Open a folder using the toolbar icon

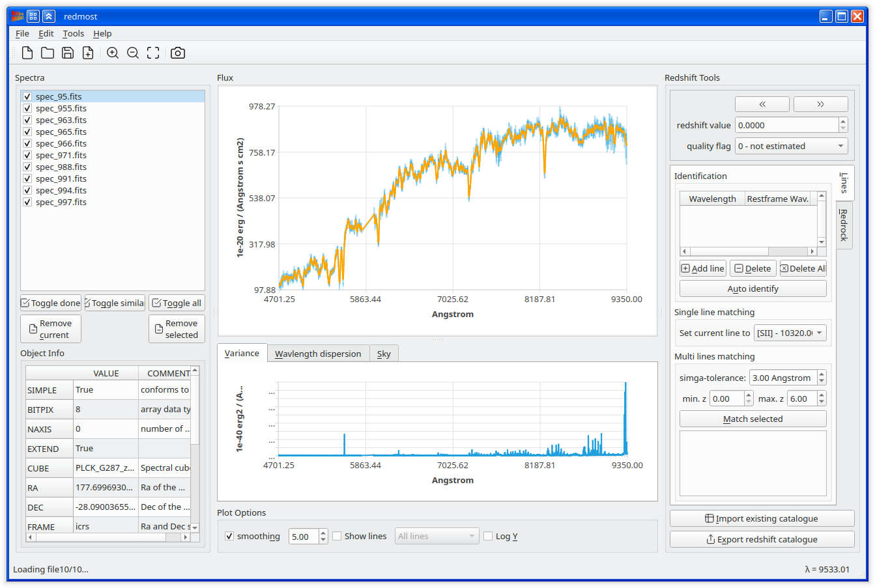pyautogui.click(x=48, y=53)
